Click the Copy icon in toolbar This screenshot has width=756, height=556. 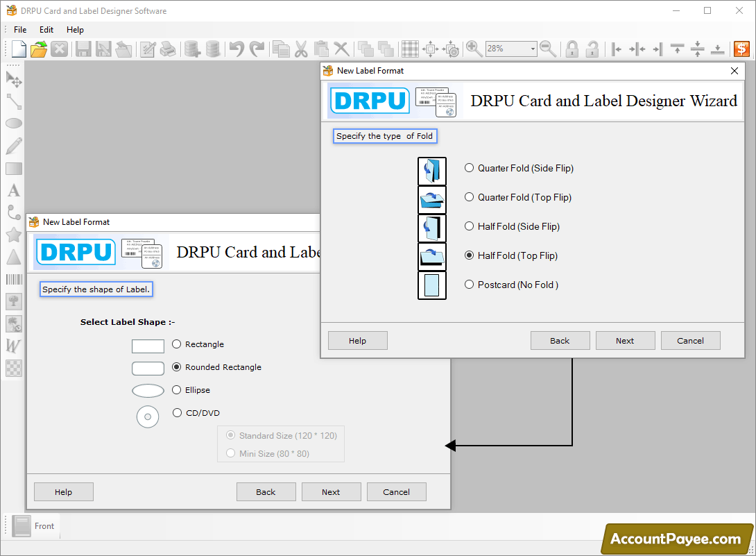coord(281,49)
